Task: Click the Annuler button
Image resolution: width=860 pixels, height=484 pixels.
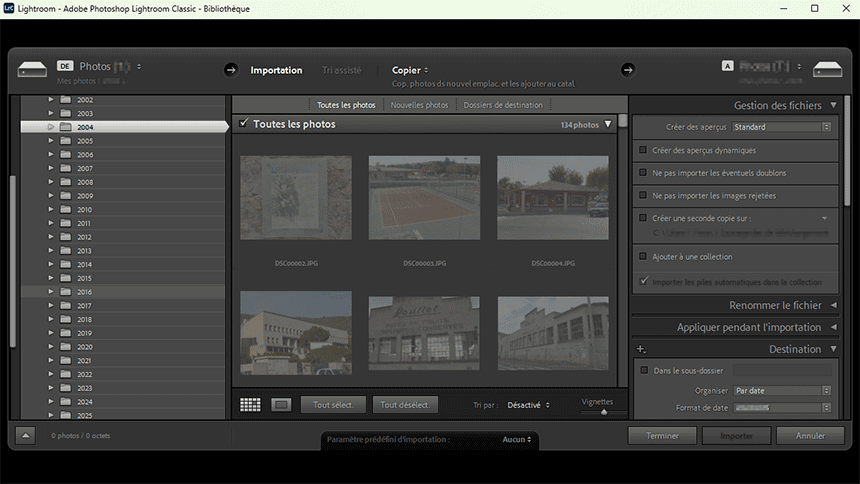Action: 810,436
